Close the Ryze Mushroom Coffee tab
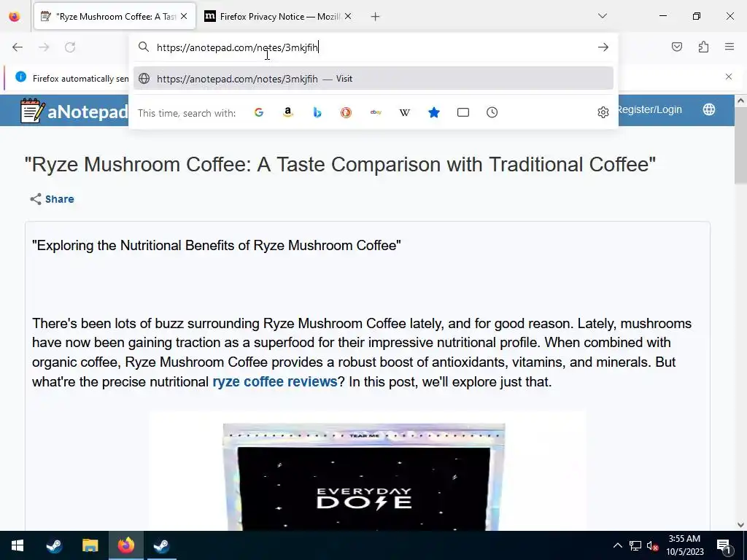 point(184,17)
